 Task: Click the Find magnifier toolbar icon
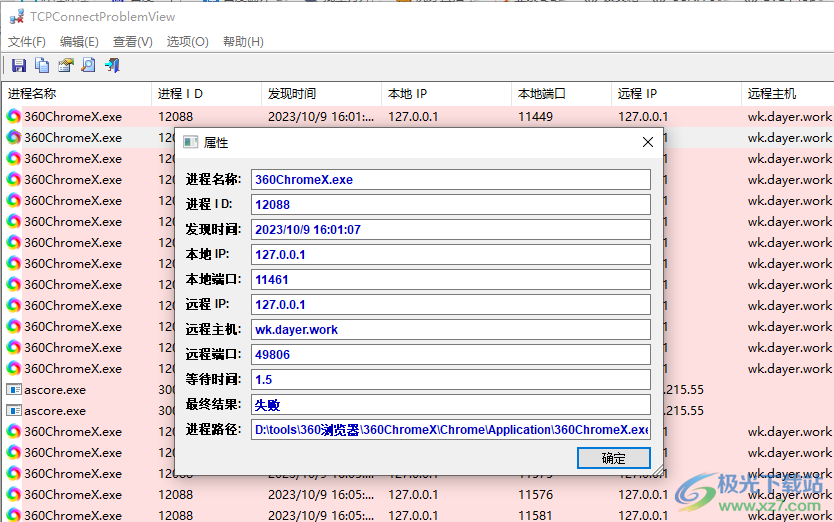tap(88, 65)
